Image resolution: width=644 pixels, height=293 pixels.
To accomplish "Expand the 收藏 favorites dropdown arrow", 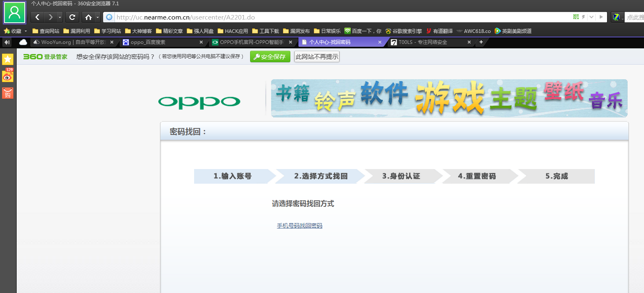I will click(x=26, y=31).
